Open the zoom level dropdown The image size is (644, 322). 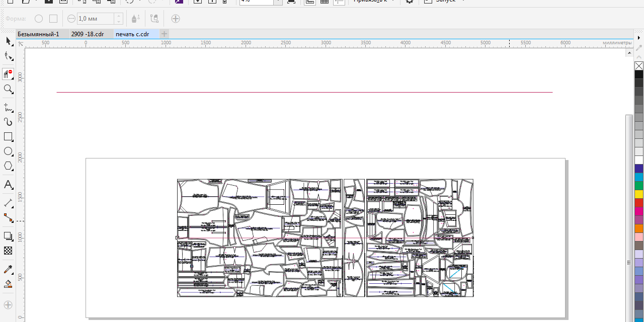[278, 2]
